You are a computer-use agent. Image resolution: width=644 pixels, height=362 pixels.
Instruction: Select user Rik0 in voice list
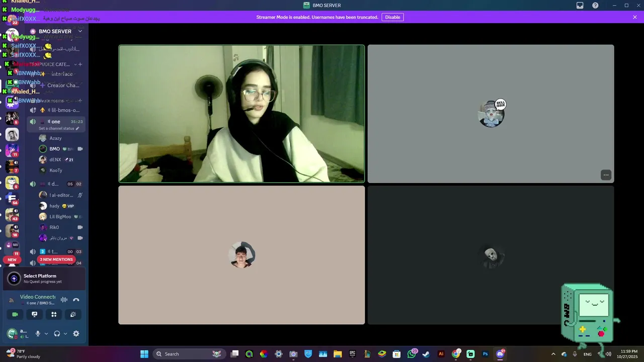(60, 227)
